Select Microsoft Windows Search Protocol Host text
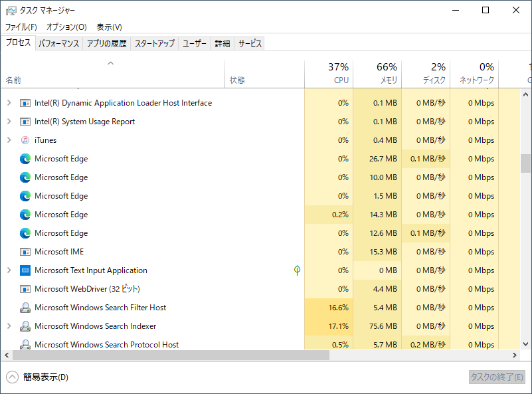 [106, 345]
